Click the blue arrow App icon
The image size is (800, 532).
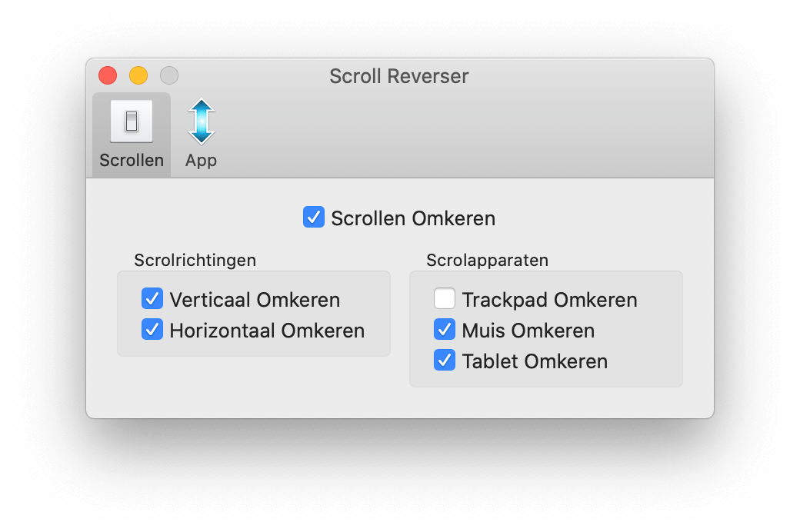tap(200, 119)
